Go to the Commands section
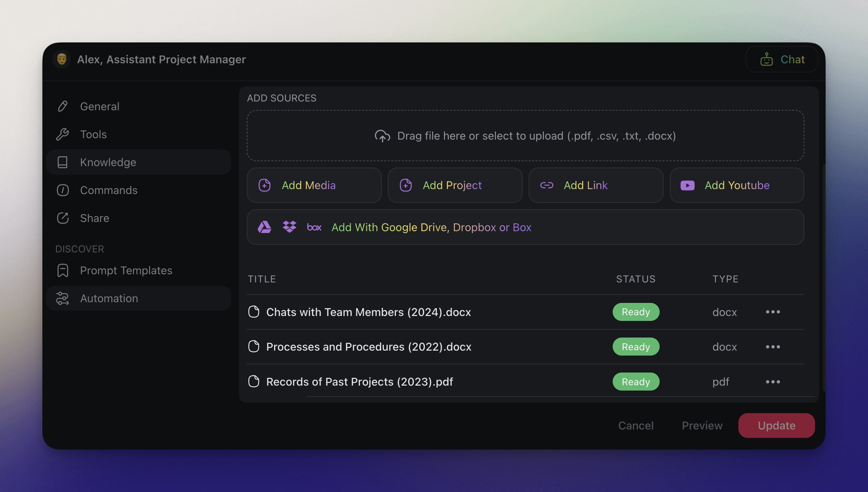868x492 pixels. click(x=108, y=190)
